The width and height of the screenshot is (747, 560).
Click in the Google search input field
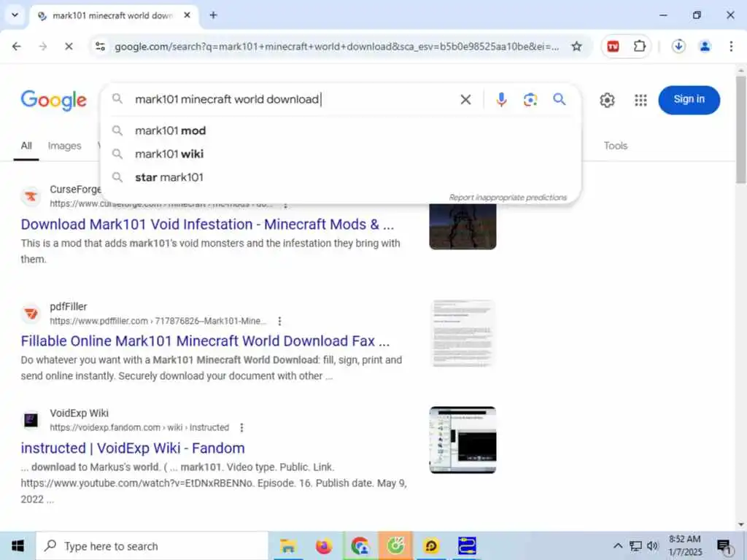[x=293, y=99]
